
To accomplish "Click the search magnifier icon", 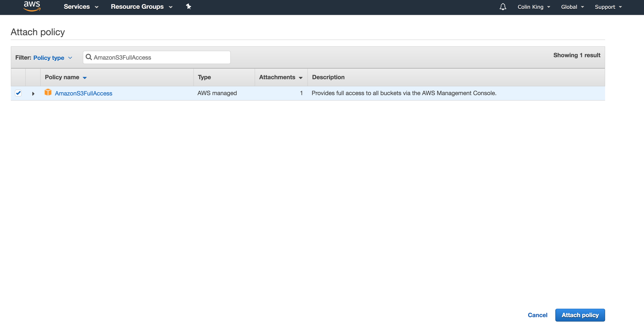I will 88,57.
